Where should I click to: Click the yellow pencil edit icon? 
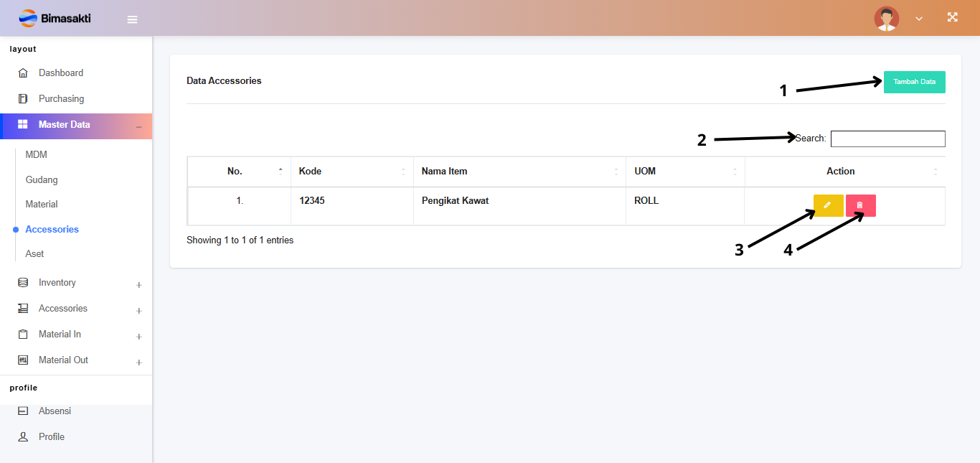[828, 205]
